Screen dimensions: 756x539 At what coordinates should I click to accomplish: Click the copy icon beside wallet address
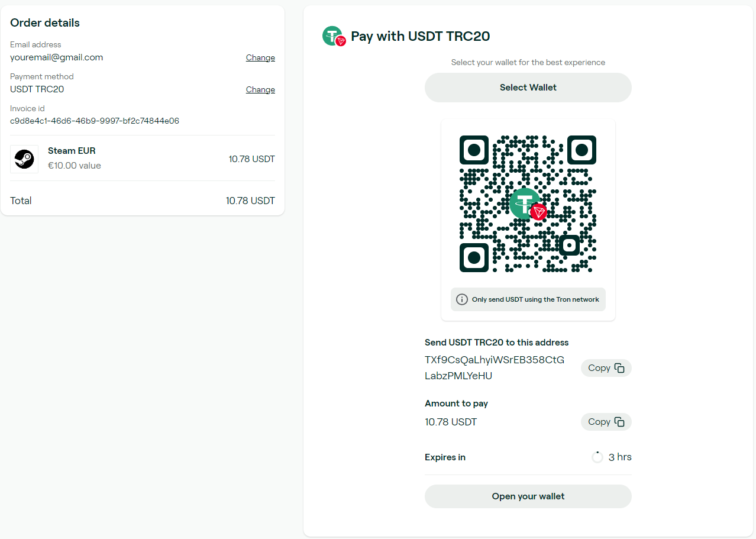tap(619, 368)
